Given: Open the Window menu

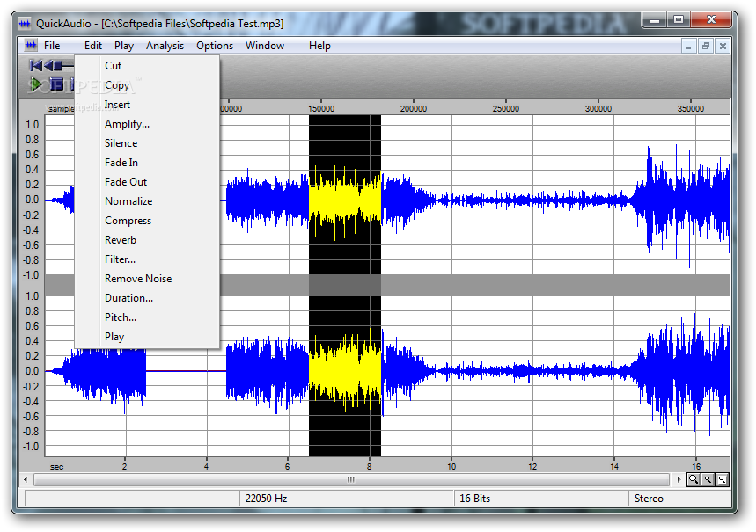Looking at the screenshot, I should 265,46.
